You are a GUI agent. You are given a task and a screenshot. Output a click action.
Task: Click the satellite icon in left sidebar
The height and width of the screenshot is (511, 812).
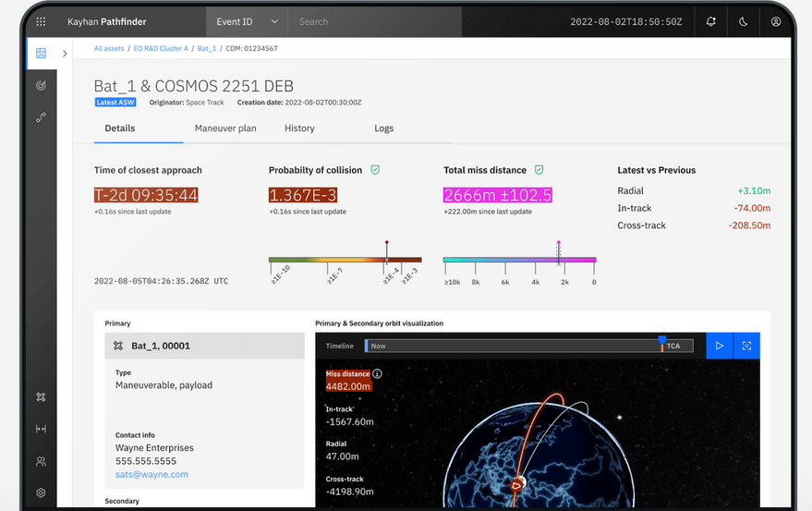(41, 396)
